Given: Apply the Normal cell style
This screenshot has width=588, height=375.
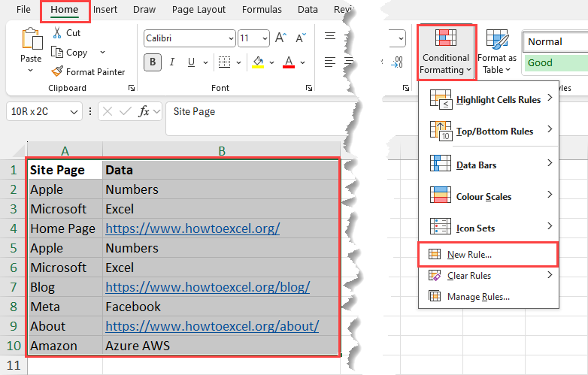Looking at the screenshot, I should point(556,41).
